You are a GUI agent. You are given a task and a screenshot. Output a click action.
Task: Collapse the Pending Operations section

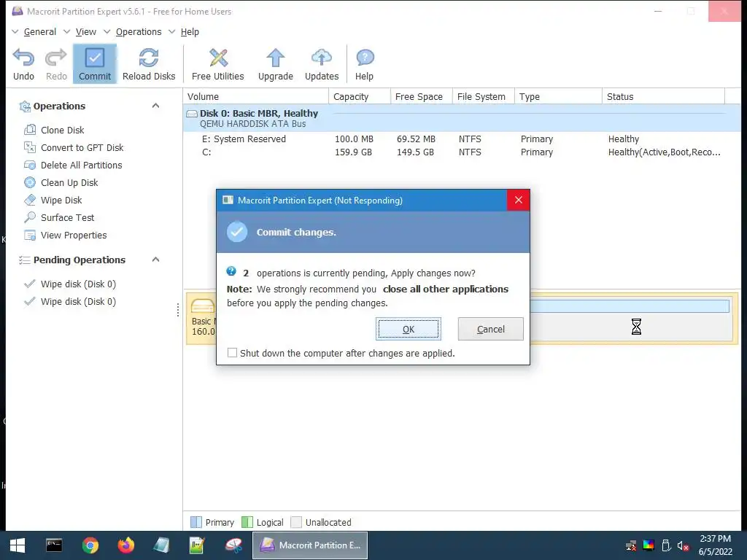point(156,260)
